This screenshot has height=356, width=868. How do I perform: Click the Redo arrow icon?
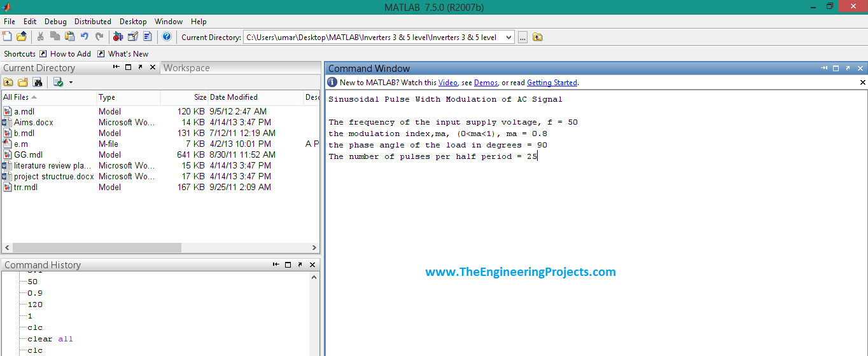pyautogui.click(x=99, y=37)
